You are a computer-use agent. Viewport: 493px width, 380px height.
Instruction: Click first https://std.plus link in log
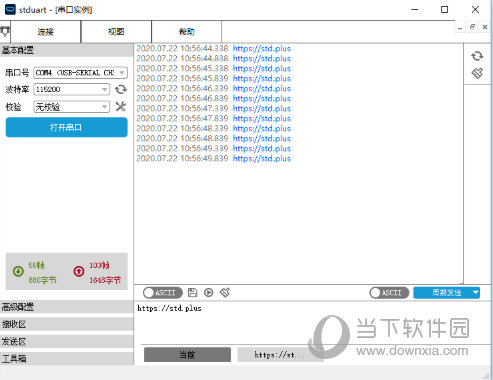262,49
